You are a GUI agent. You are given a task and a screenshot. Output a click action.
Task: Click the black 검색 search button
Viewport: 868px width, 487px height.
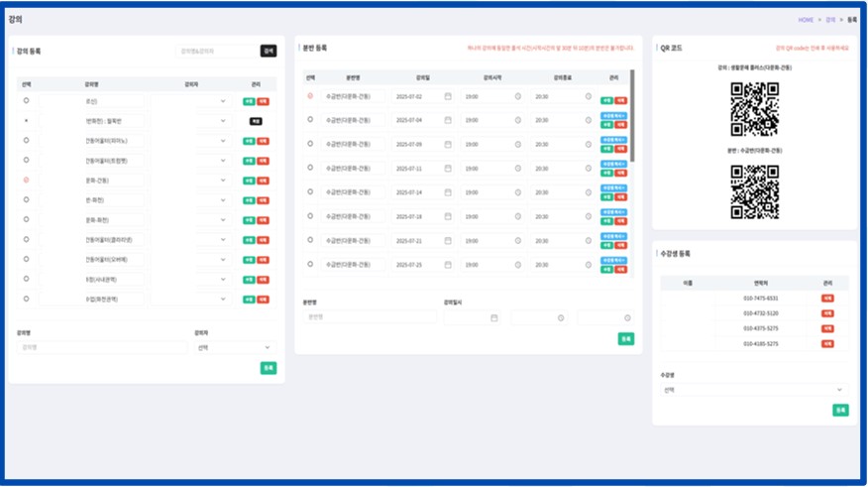point(269,52)
